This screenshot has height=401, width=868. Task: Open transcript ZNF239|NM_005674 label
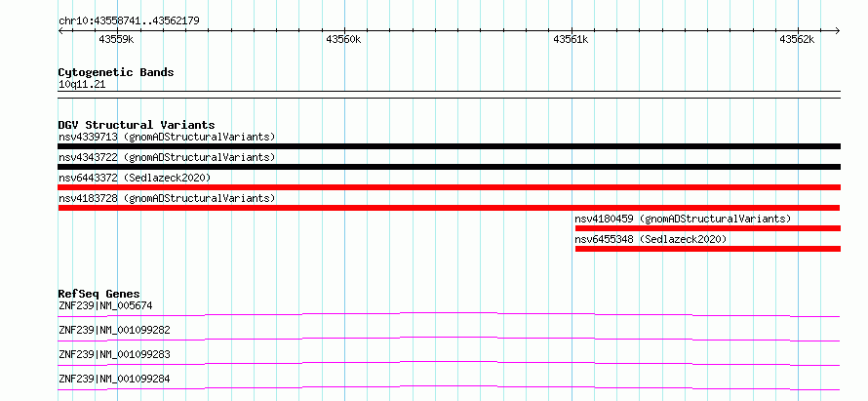click(105, 305)
